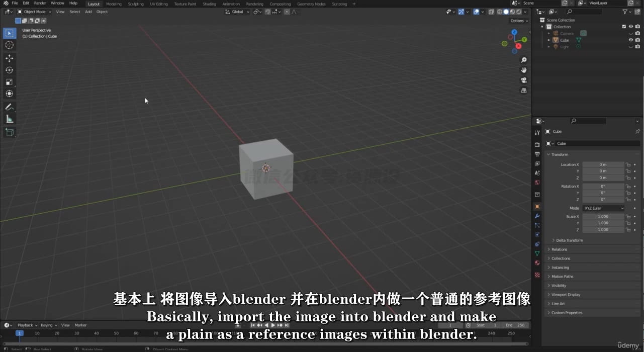Open the Texture properties checker tab
Image resolution: width=644 pixels, height=352 pixels.
coord(537,275)
